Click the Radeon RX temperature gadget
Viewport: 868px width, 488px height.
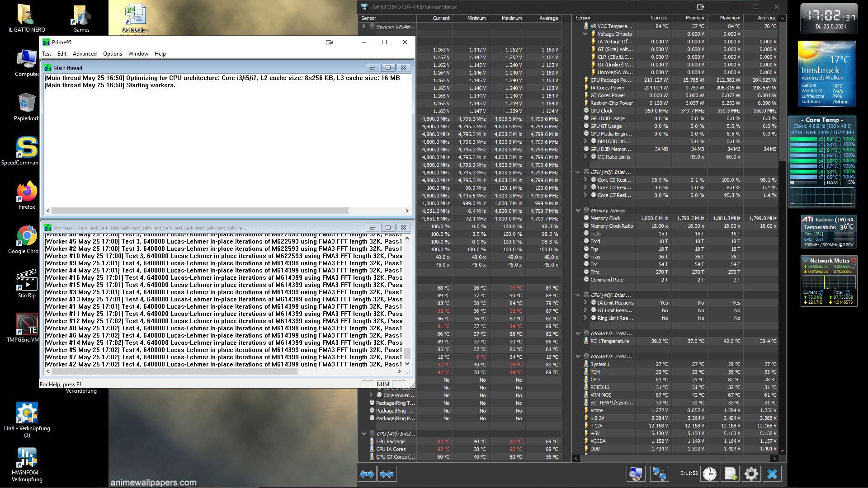point(828,231)
